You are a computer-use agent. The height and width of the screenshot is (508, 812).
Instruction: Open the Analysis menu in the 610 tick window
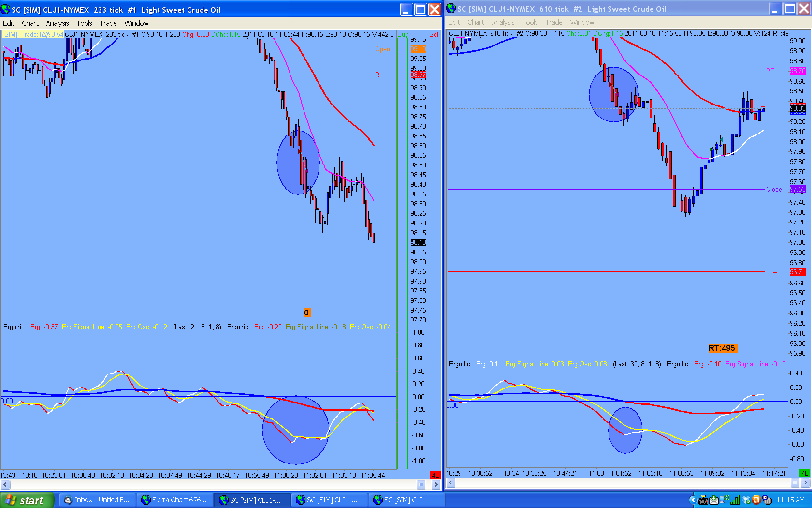(x=503, y=22)
